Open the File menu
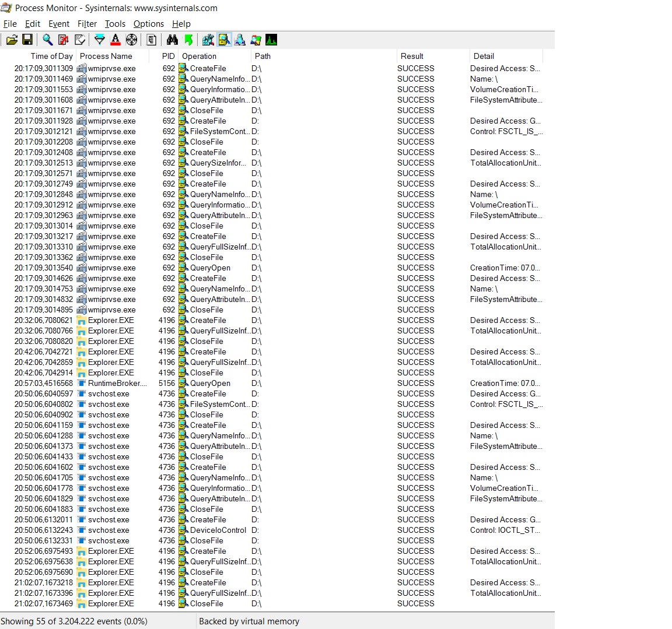Viewport: 672px width, 629px height. [10, 24]
